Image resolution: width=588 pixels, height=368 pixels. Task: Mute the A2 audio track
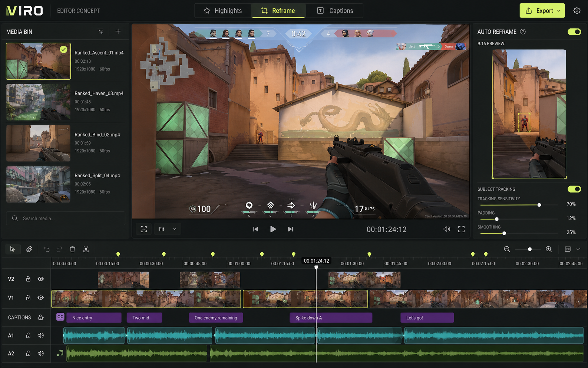(41, 354)
